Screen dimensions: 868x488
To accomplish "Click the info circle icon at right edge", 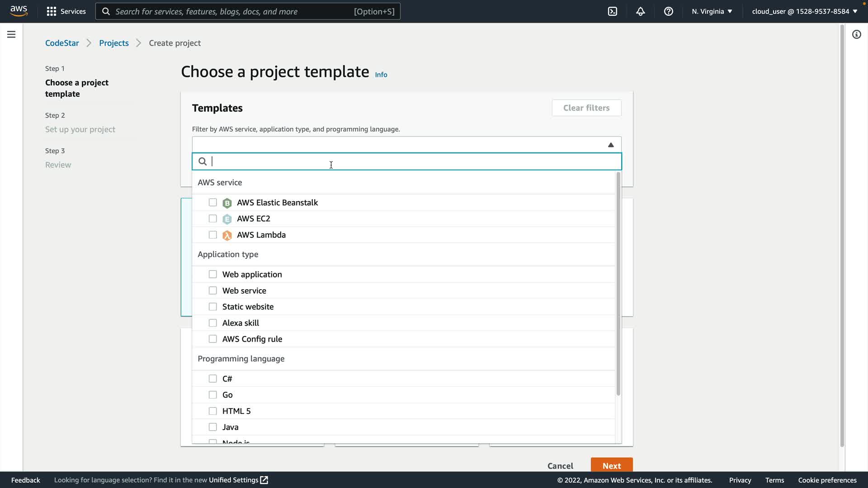I will point(856,34).
